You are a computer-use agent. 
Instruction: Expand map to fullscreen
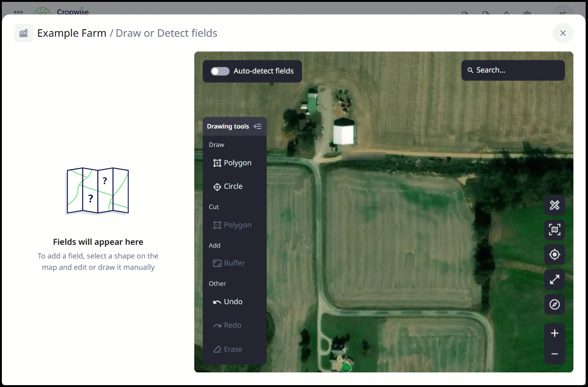click(555, 279)
